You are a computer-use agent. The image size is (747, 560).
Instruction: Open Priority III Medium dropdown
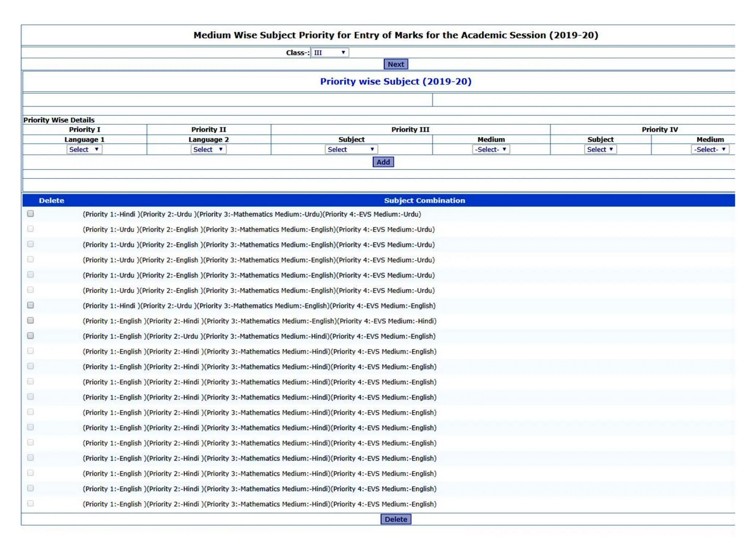pos(491,149)
